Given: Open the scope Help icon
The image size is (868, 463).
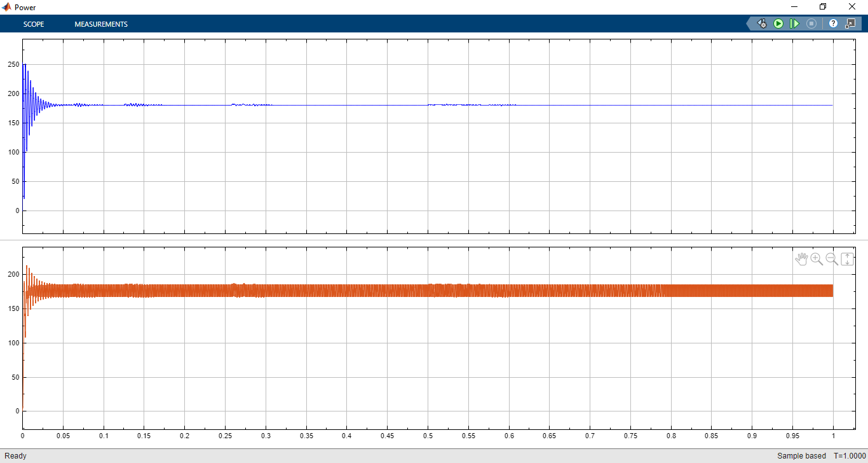Looking at the screenshot, I should pos(833,24).
